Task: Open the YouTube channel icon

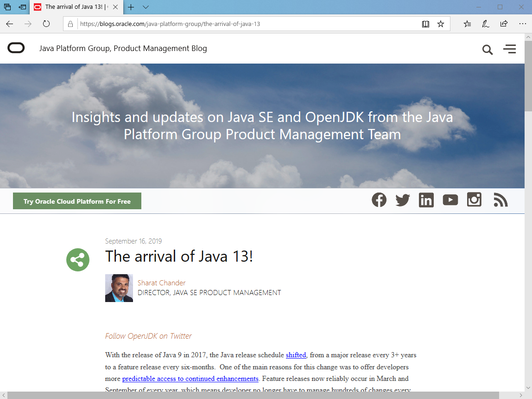Action: pos(450,199)
